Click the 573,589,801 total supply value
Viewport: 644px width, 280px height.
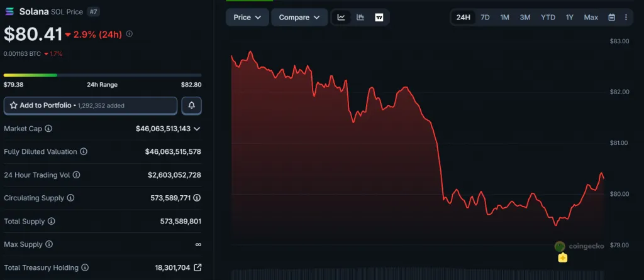click(180, 222)
